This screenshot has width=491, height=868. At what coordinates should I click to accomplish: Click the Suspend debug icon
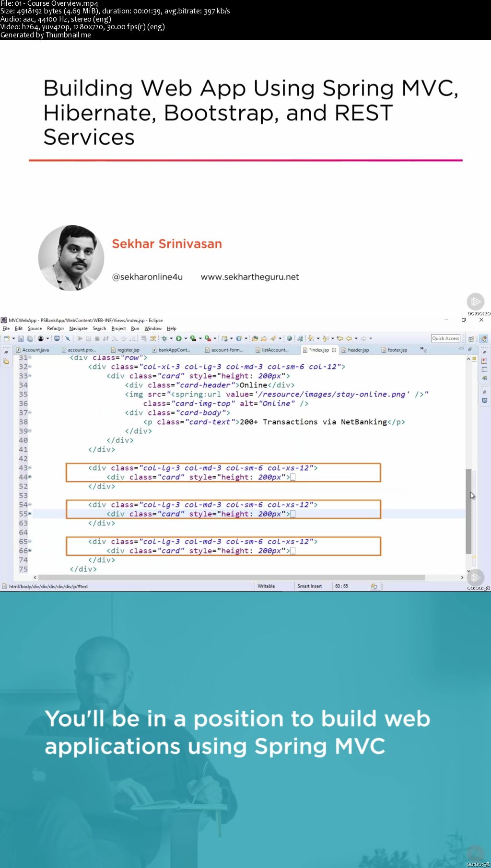tap(88, 338)
